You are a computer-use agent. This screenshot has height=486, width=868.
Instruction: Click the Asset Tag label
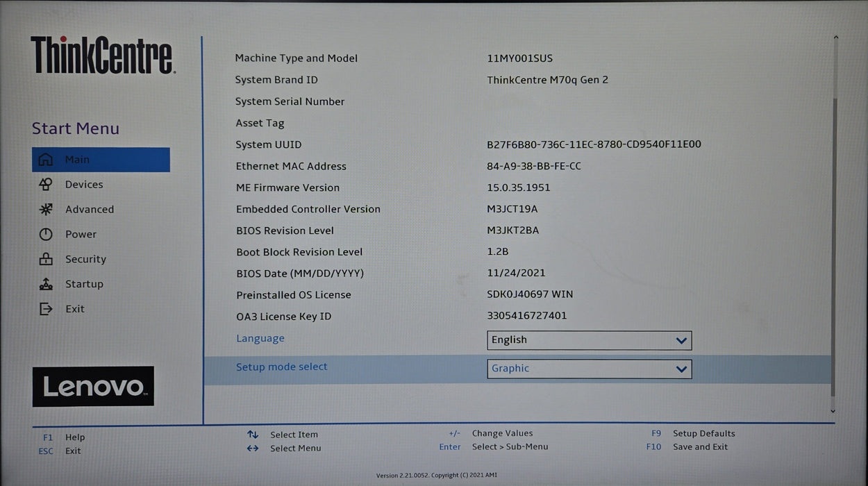260,124
